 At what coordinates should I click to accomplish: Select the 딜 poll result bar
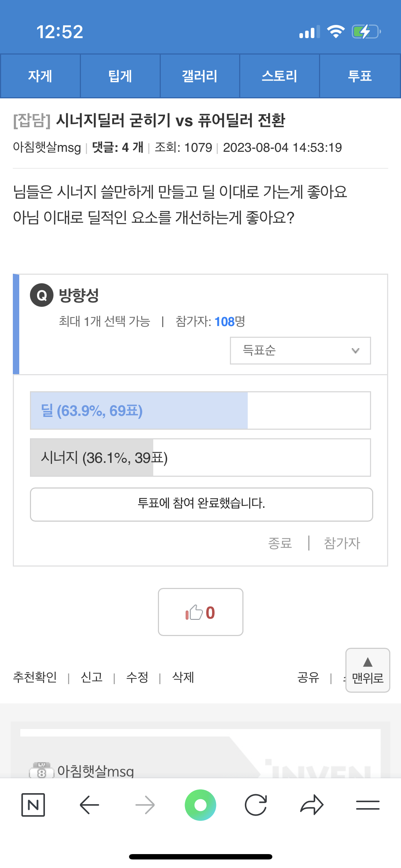(200, 410)
